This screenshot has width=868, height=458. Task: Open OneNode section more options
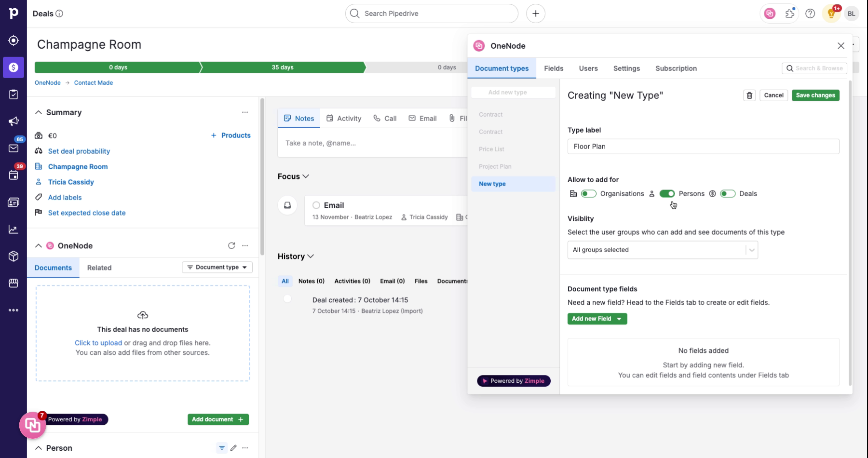[245, 245]
